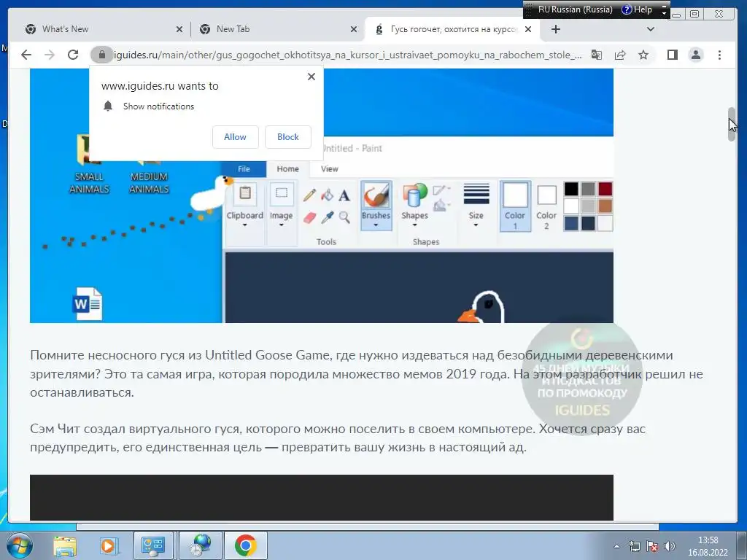This screenshot has height=560, width=747.
Task: Go back to the previous page
Action: click(26, 55)
